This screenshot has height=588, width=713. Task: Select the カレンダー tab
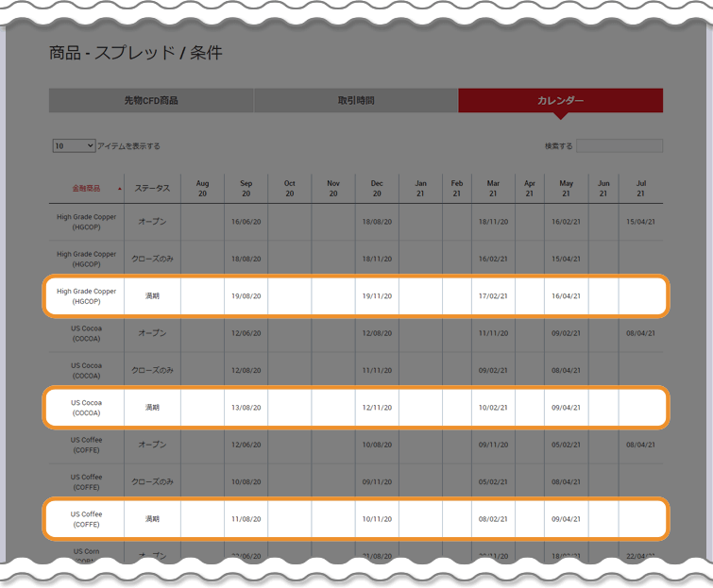click(560, 101)
